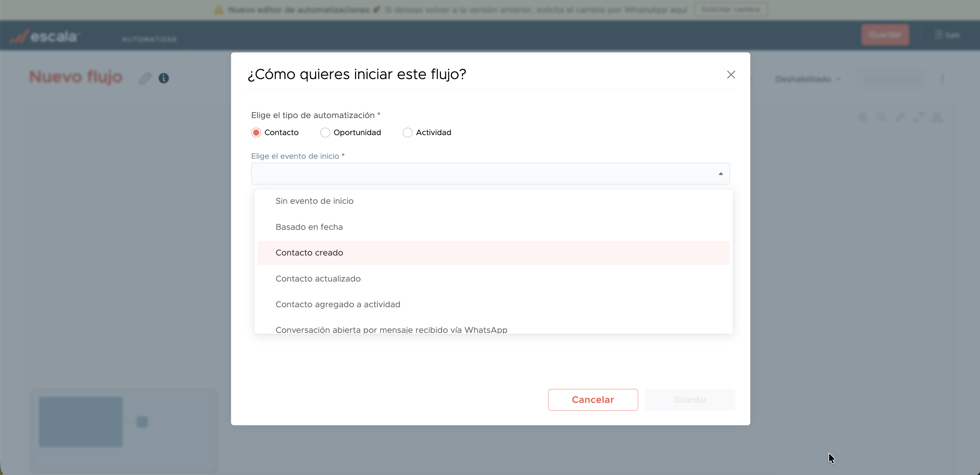Click the warning triangle icon in top banner
Viewport: 980px width, 475px height.
click(x=219, y=10)
